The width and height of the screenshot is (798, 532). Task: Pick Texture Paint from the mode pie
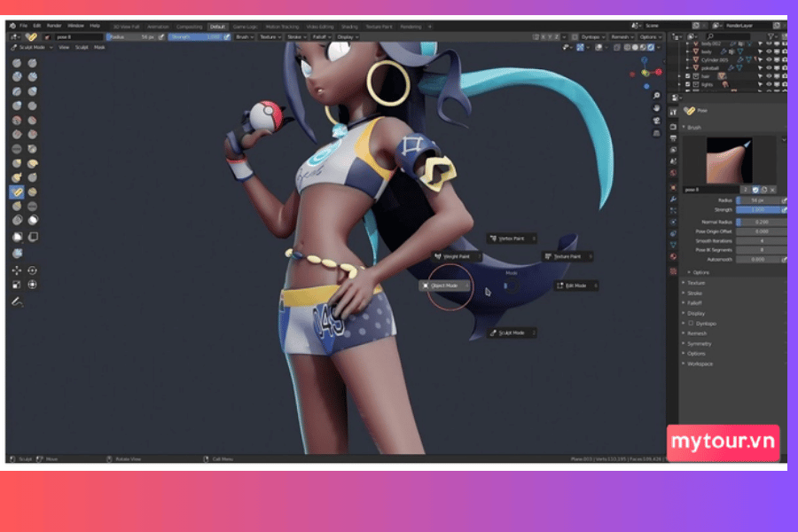tap(567, 256)
